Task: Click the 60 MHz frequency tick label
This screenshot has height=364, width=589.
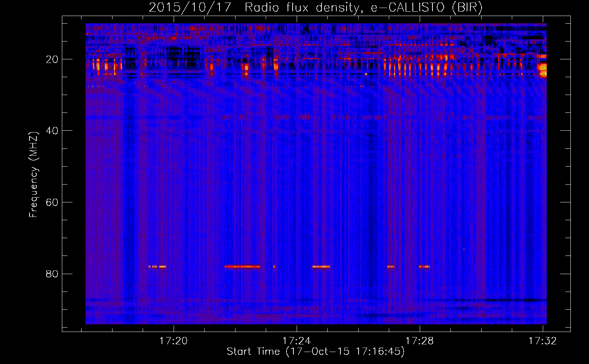Action: pyautogui.click(x=52, y=202)
